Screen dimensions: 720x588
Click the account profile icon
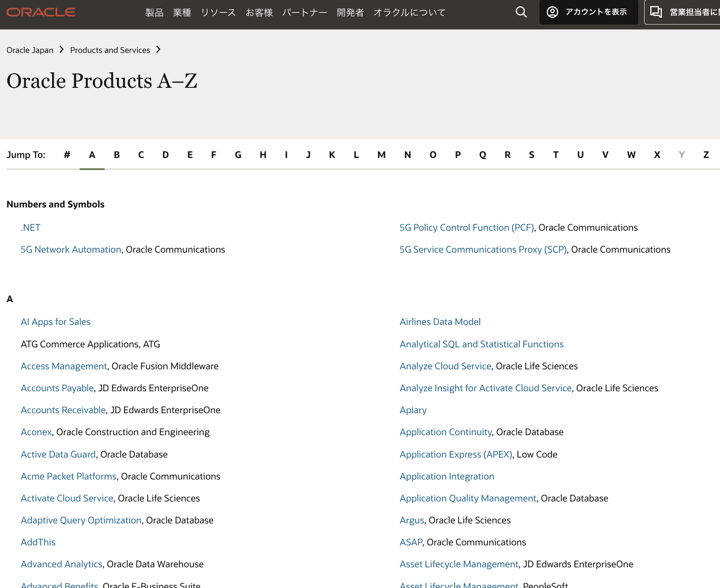pyautogui.click(x=552, y=12)
